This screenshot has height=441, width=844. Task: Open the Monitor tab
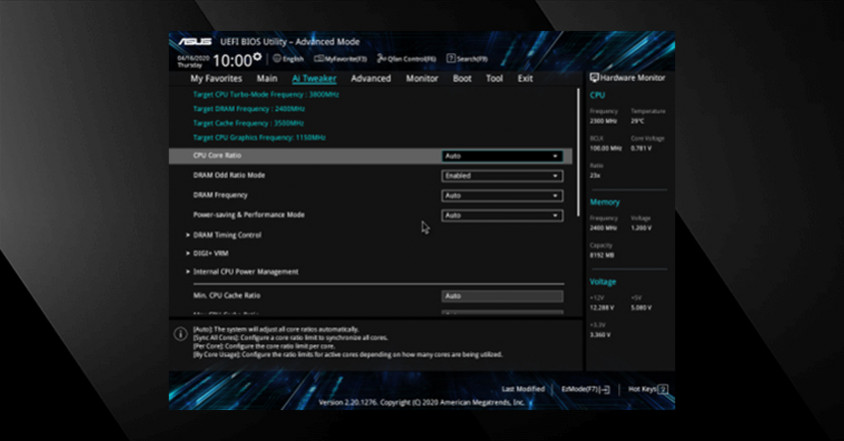[x=422, y=79]
